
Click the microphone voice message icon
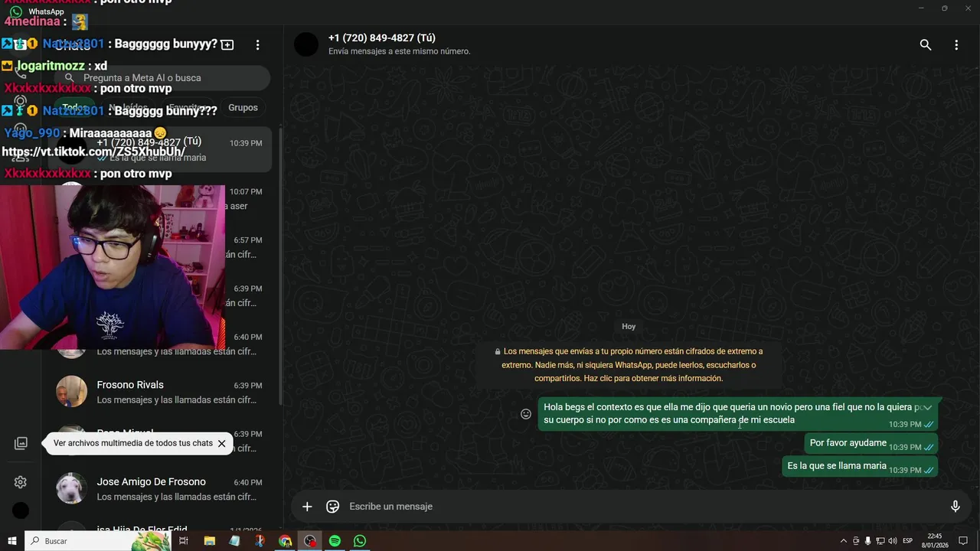pos(955,507)
